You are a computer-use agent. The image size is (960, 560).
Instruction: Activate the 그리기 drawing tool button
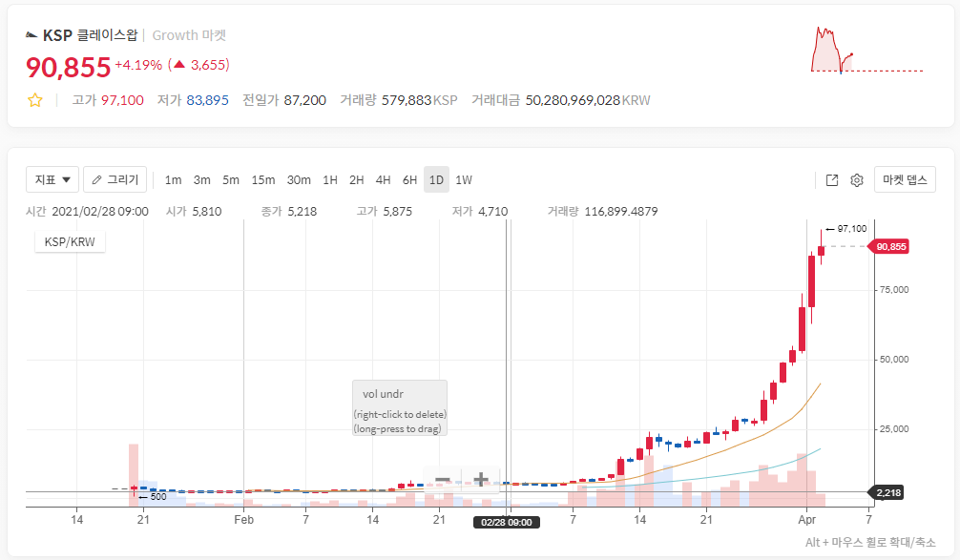(x=115, y=179)
